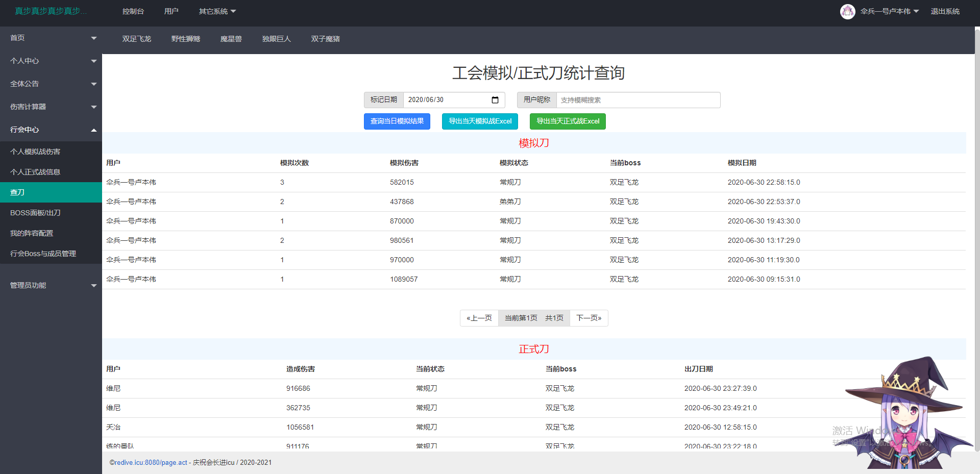The width and height of the screenshot is (980, 474).
Task: Open the calendar picker icon in date field
Action: (x=495, y=100)
